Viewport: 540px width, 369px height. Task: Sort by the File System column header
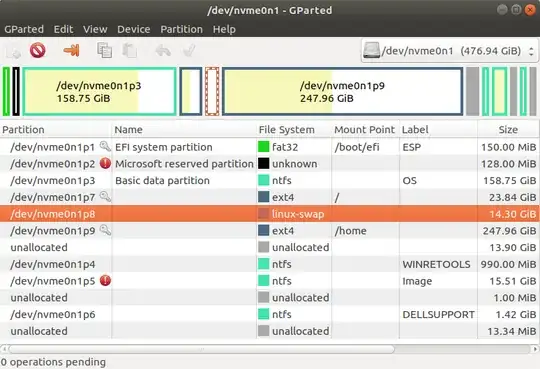click(294, 130)
